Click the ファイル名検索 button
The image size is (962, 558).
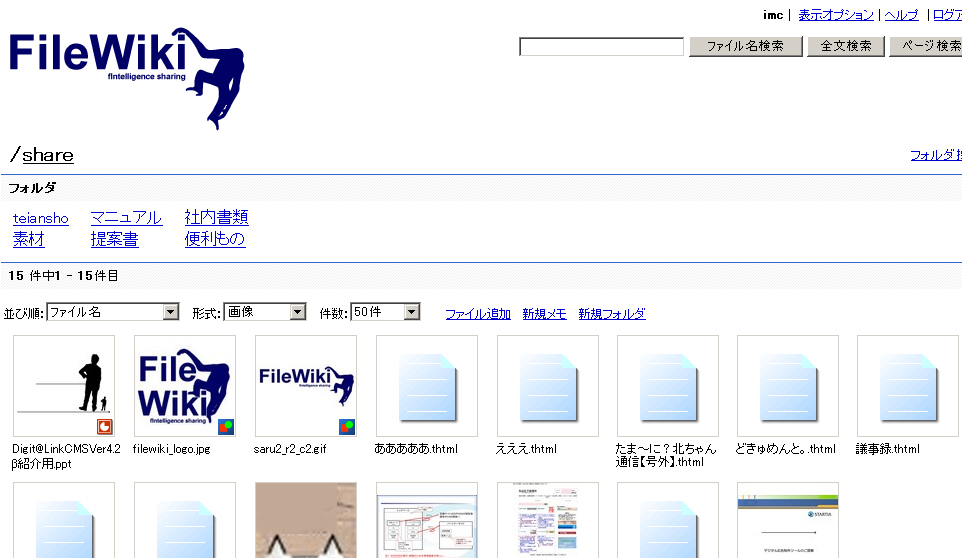pyautogui.click(x=745, y=46)
